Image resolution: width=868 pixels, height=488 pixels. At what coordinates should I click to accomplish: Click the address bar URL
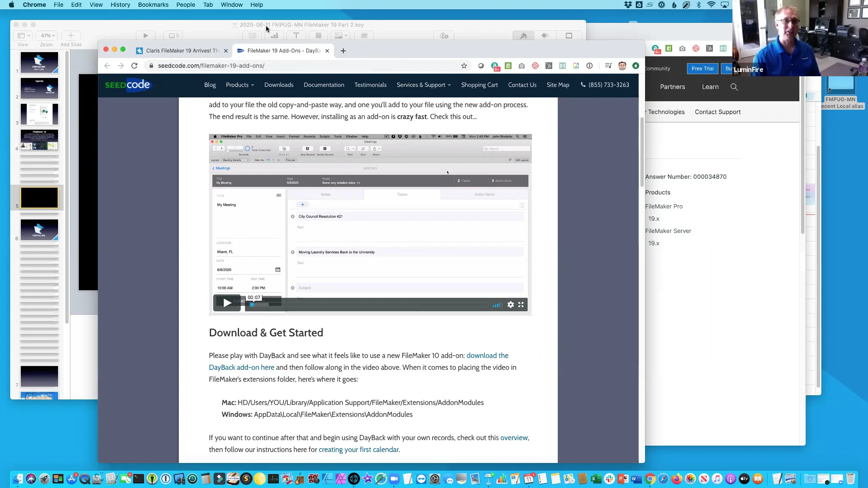(211, 66)
